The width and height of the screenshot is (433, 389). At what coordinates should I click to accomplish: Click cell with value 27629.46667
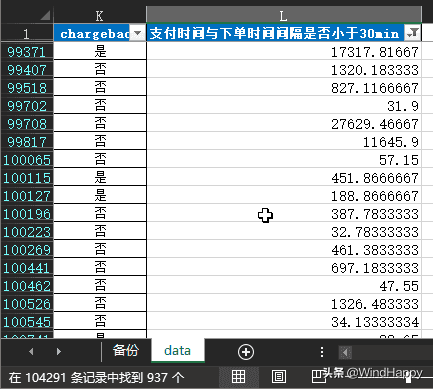284,124
